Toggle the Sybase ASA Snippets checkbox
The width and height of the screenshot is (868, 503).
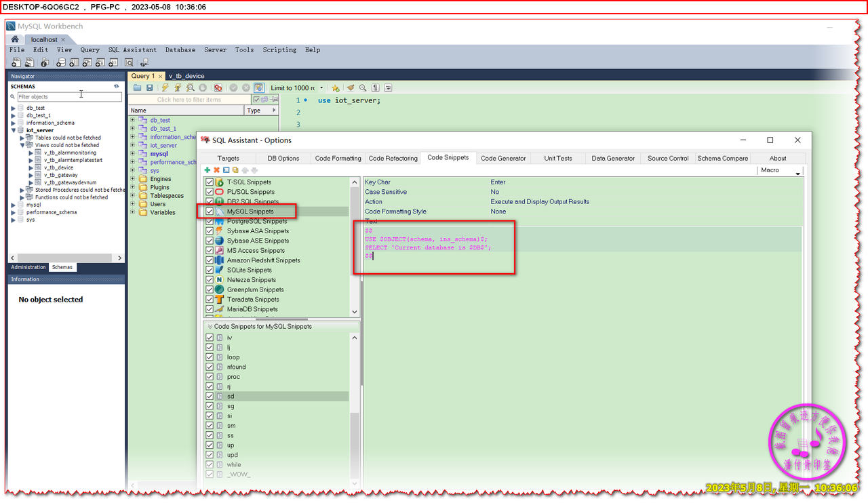[210, 231]
